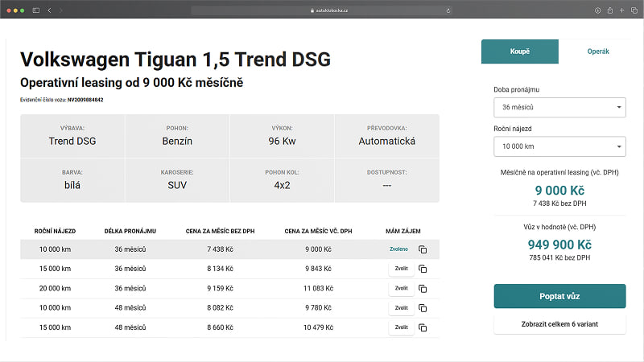644x362 pixels.
Task: Click Zobrazit celkem 6 variant
Action: 559,325
